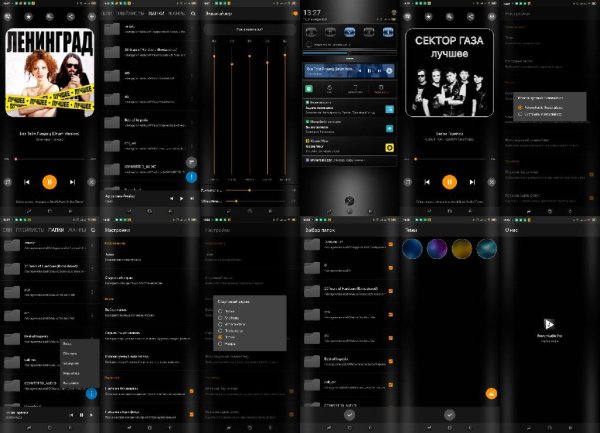Viewport: 600px width, 433px height.
Task: Click the Сектор Газа seek bar
Action: (450, 158)
